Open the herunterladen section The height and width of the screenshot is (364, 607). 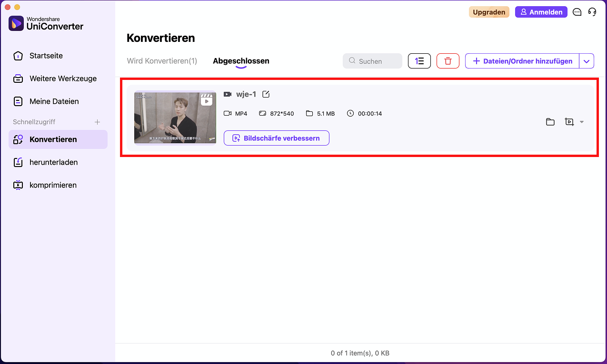(58, 162)
